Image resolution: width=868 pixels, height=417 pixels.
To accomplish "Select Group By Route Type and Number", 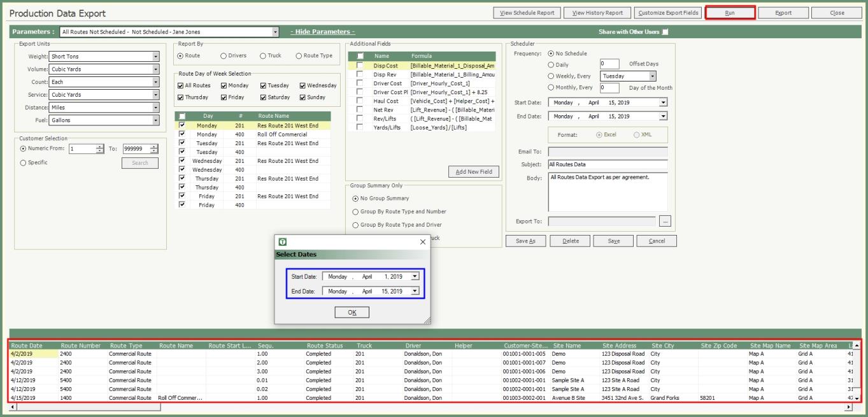I will point(355,211).
